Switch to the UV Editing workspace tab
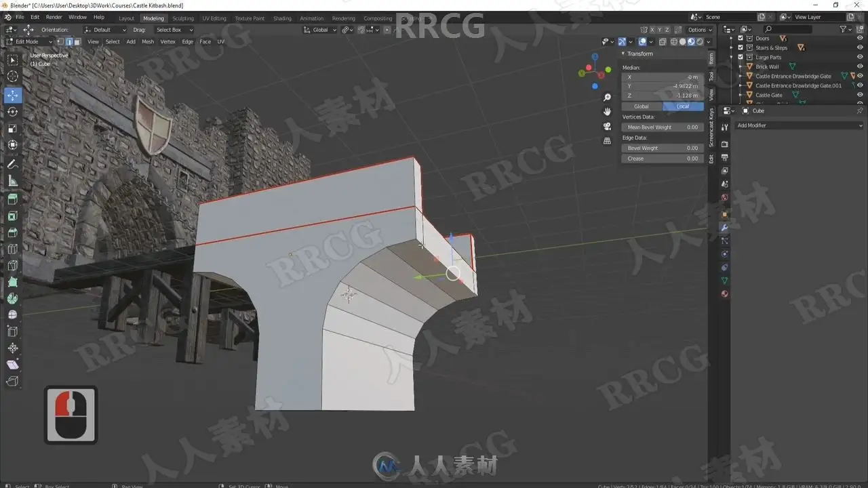This screenshot has height=488, width=868. click(214, 18)
